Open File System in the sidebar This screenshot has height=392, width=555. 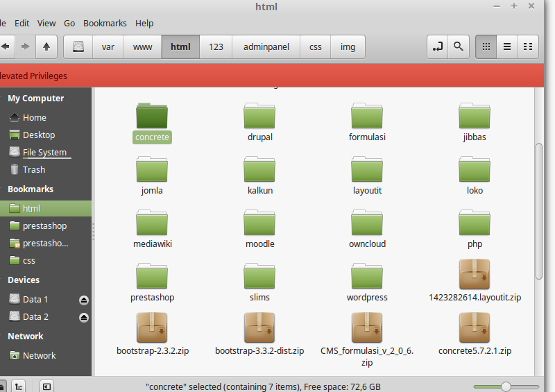click(46, 152)
